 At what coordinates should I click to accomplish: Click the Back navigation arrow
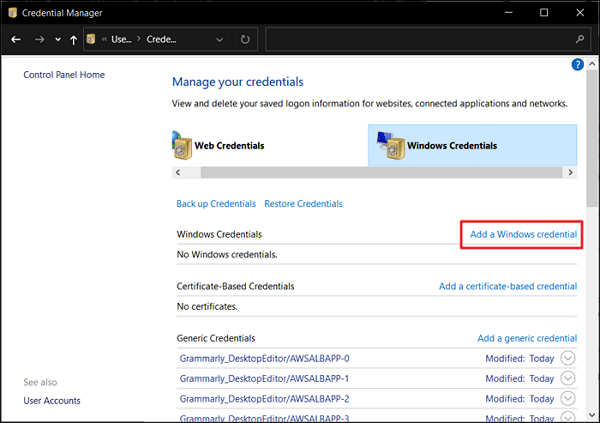click(x=16, y=40)
